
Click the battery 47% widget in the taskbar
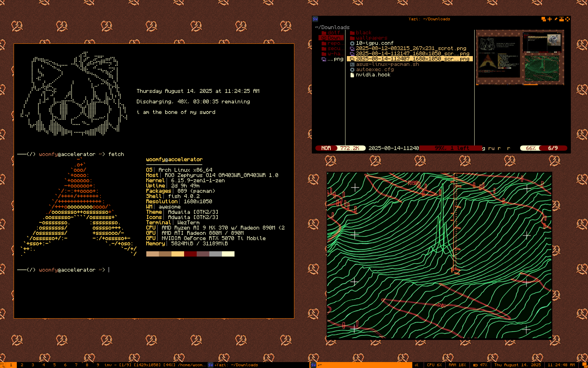pyautogui.click(x=480, y=365)
